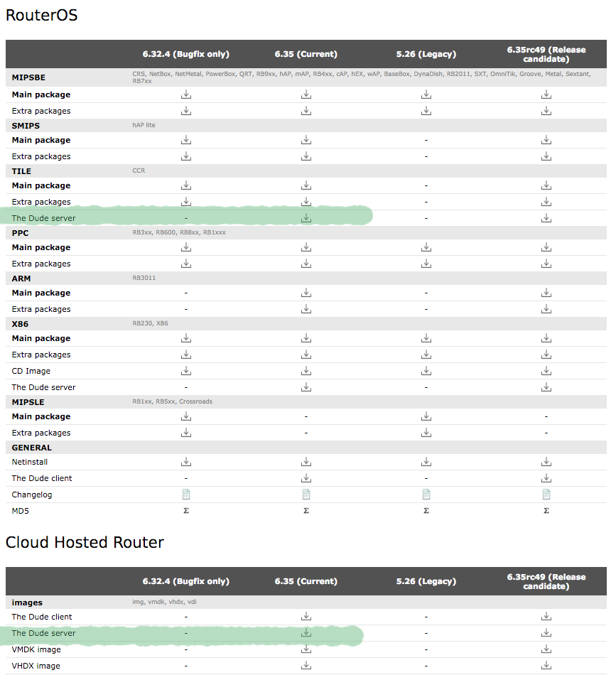
Task: Download PPC Main package 5.26 Legacy
Action: [x=426, y=247]
